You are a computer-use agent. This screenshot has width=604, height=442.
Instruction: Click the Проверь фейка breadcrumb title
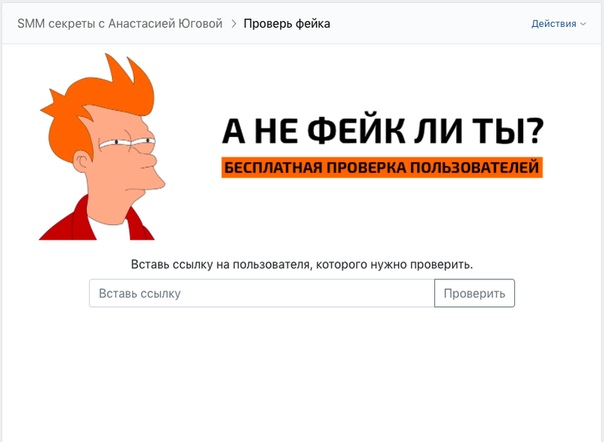click(x=287, y=24)
